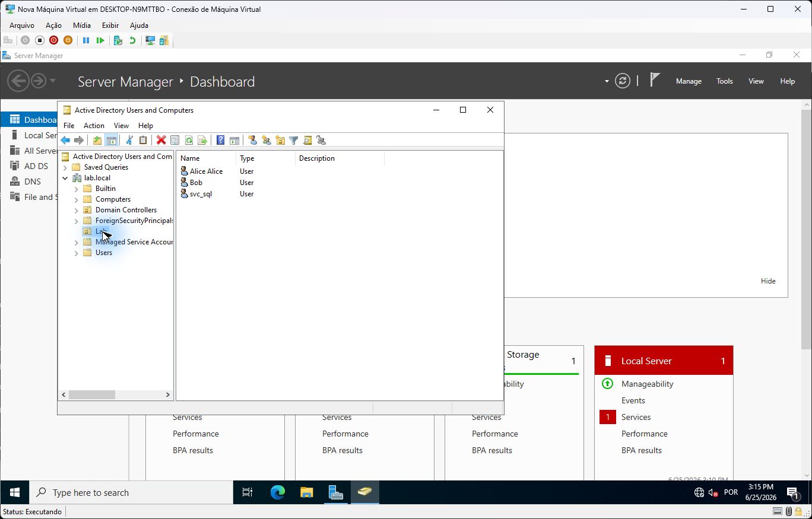Open the Hyper-V Exibir menu
The height and width of the screenshot is (519, 812).
(x=110, y=26)
